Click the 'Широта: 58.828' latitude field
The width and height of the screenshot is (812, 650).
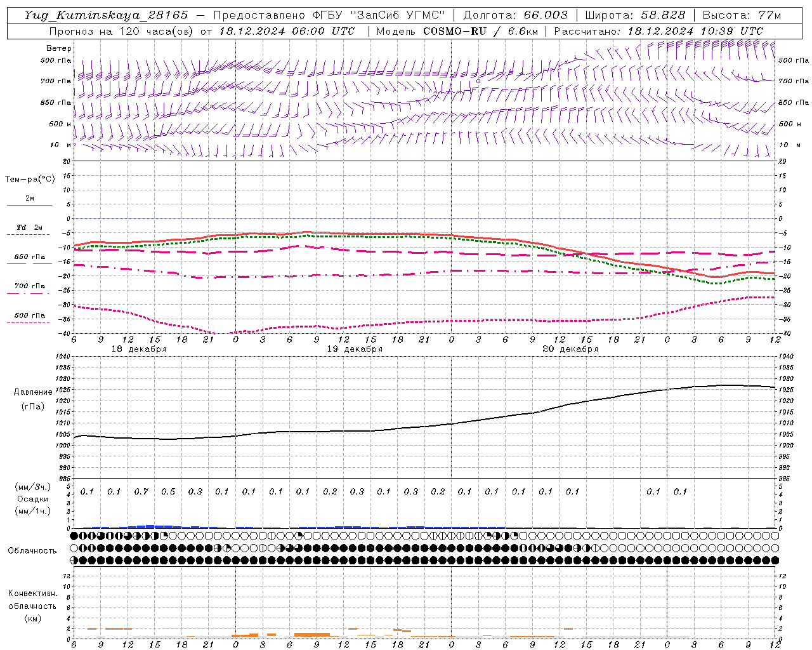635,15
